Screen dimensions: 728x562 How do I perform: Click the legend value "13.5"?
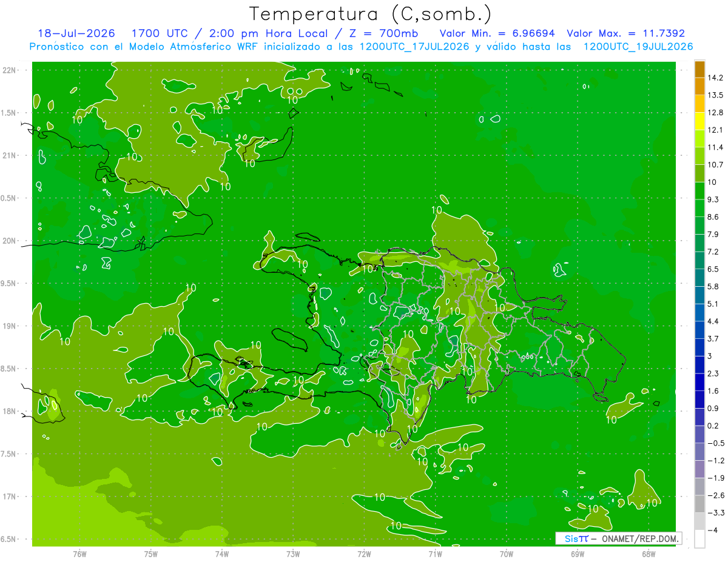(716, 95)
